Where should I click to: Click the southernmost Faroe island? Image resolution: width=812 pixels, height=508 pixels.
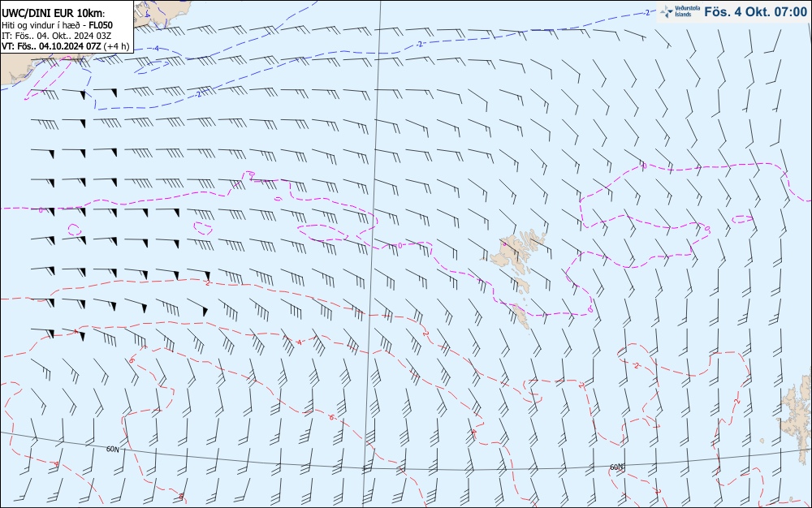tap(521, 316)
